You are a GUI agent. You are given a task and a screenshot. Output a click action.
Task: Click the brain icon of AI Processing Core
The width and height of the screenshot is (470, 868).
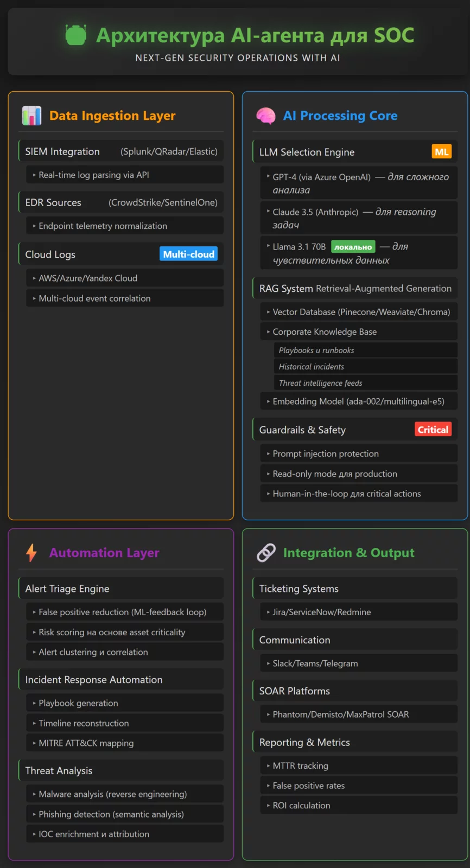265,116
